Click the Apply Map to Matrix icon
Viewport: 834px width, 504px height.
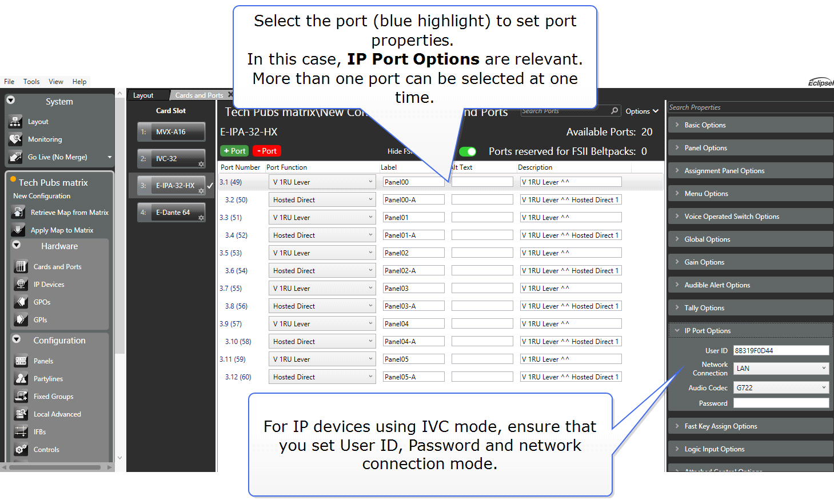(x=18, y=230)
